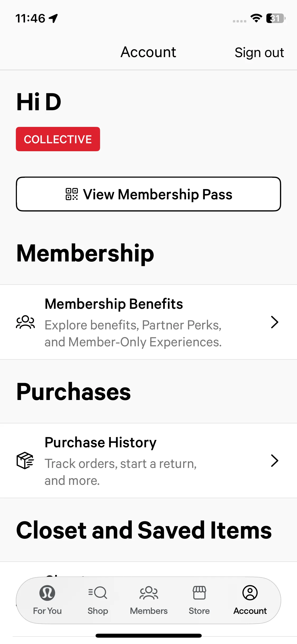Screen dimensions: 297x644
Task: Tap the location arrow beside the time
Action: point(53,18)
